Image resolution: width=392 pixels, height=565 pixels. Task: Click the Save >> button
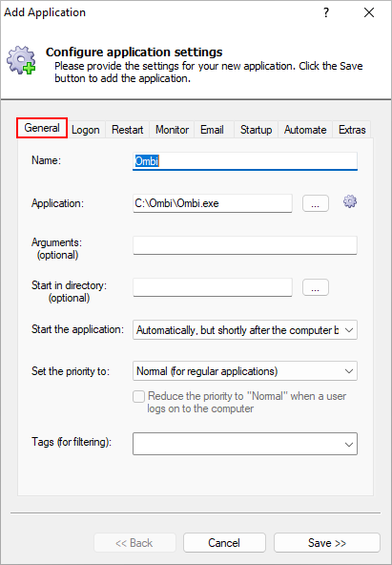pyautogui.click(x=327, y=543)
